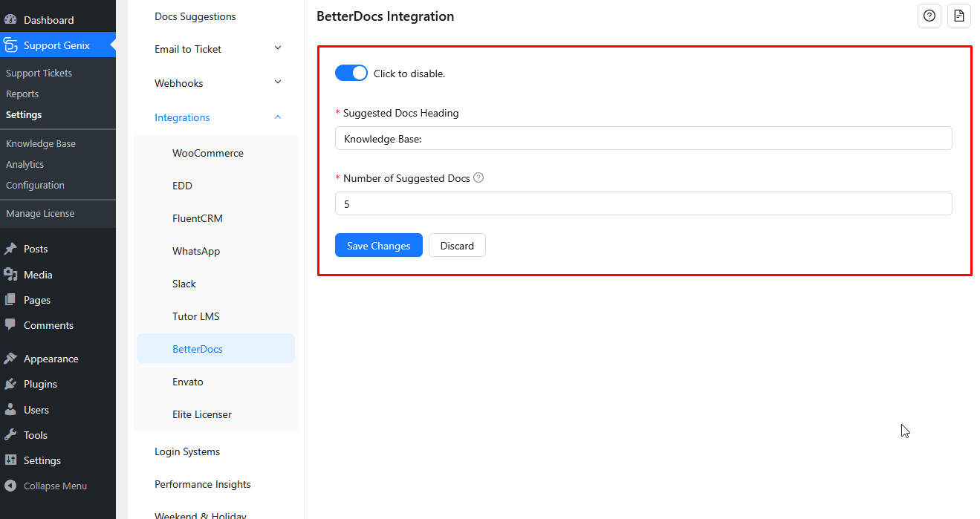Open documentation via file icon button
Image resolution: width=980 pixels, height=519 pixels.
959,16
